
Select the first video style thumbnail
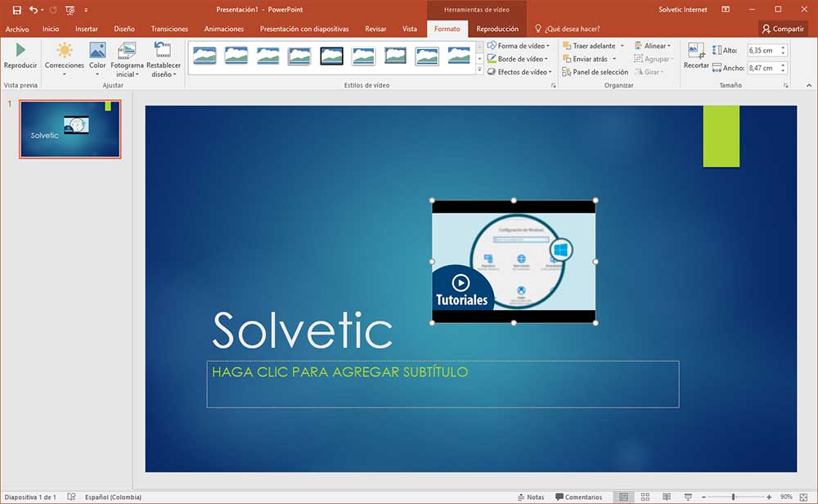[204, 56]
